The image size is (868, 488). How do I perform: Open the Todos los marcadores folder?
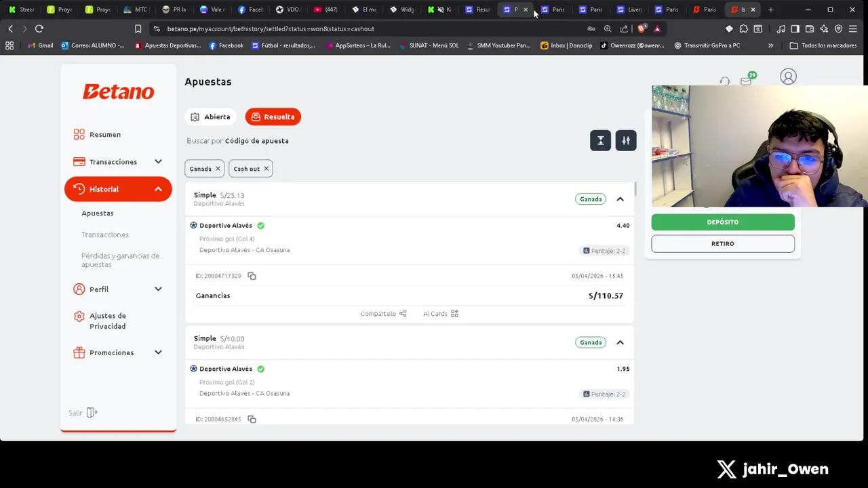point(823,45)
